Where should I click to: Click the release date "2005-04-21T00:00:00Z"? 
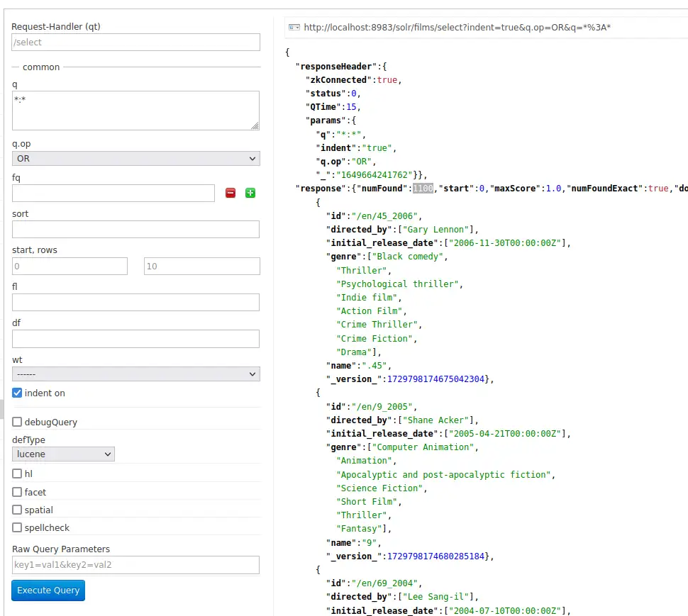[505, 433]
